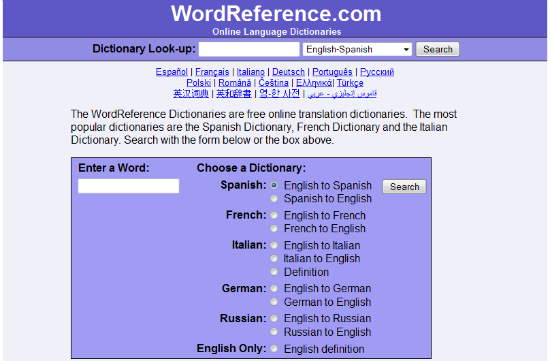
Task: Select the English to Russian radio button
Action: [274, 318]
